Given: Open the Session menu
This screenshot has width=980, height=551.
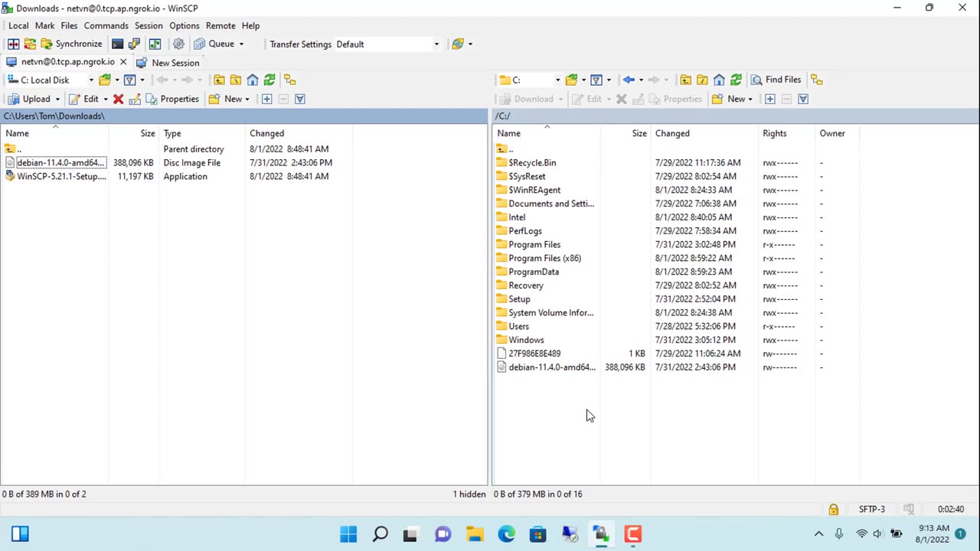Looking at the screenshot, I should pyautogui.click(x=149, y=25).
